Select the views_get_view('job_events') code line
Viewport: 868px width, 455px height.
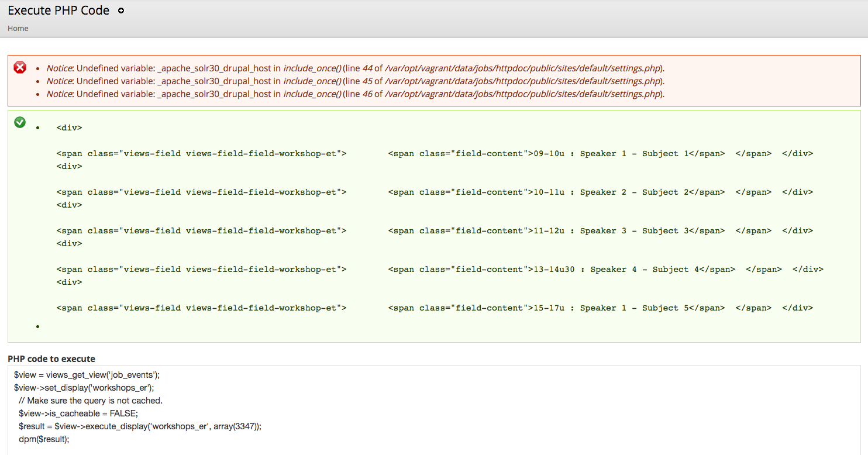click(85, 375)
